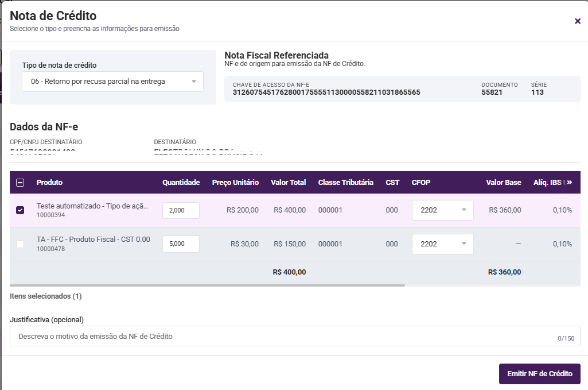Screen dimensions: 588x390
Task: Click the R$ 200,00 unit price cell
Action: pyautogui.click(x=242, y=210)
